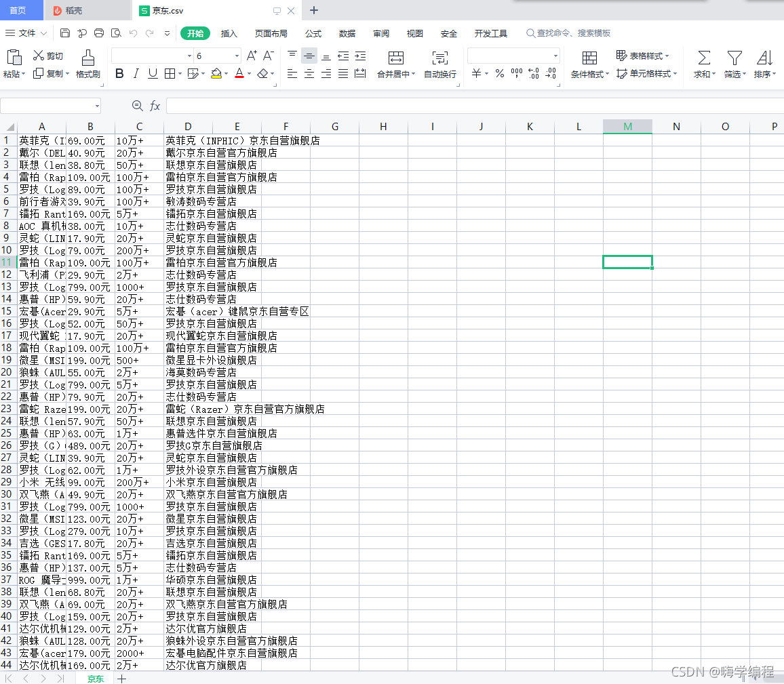Toggle Bold formatting
The height and width of the screenshot is (684, 784).
pyautogui.click(x=119, y=74)
